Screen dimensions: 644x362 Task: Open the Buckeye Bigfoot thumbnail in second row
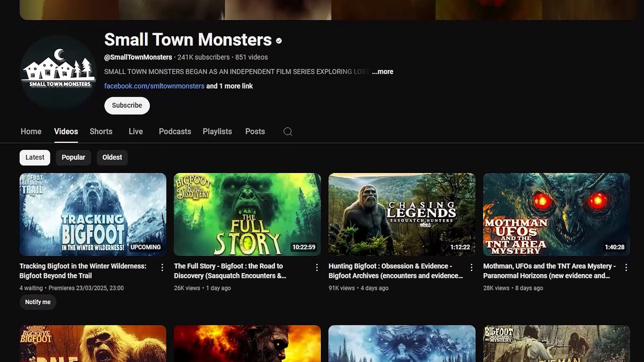(x=93, y=344)
